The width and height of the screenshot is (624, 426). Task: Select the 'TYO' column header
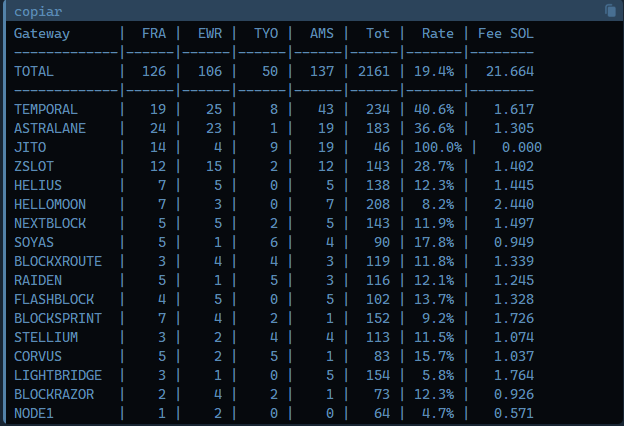click(x=266, y=33)
